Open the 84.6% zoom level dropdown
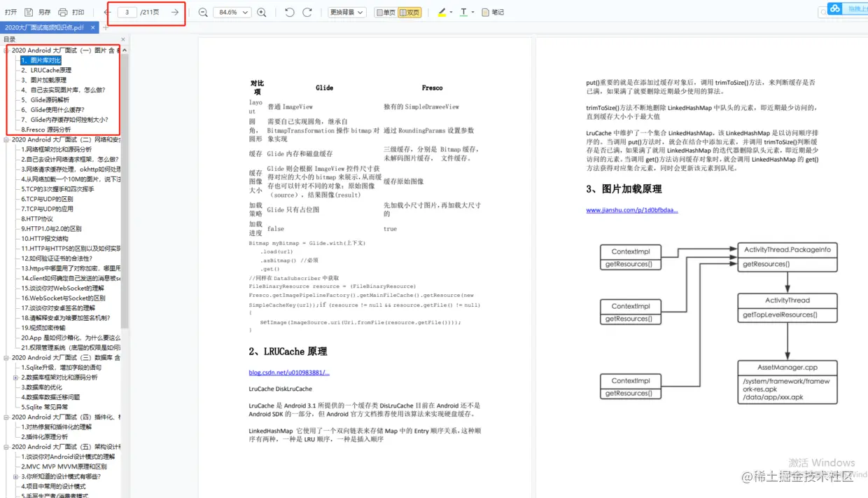The height and width of the screenshot is (498, 868). pyautogui.click(x=232, y=12)
